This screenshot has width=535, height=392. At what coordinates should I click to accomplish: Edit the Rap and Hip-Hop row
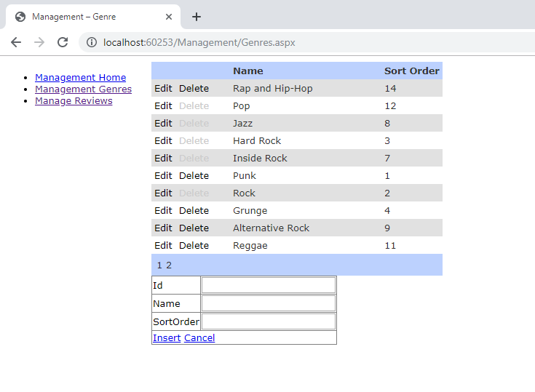pos(163,89)
